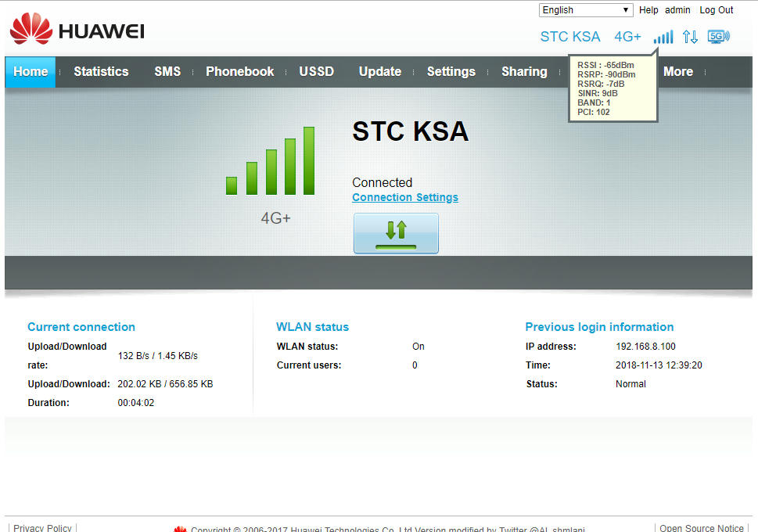
Task: Click the admin account link
Action: tap(677, 10)
